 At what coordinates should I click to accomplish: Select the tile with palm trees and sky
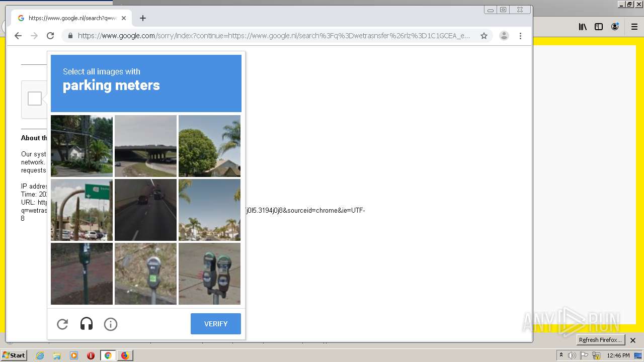coord(209,210)
